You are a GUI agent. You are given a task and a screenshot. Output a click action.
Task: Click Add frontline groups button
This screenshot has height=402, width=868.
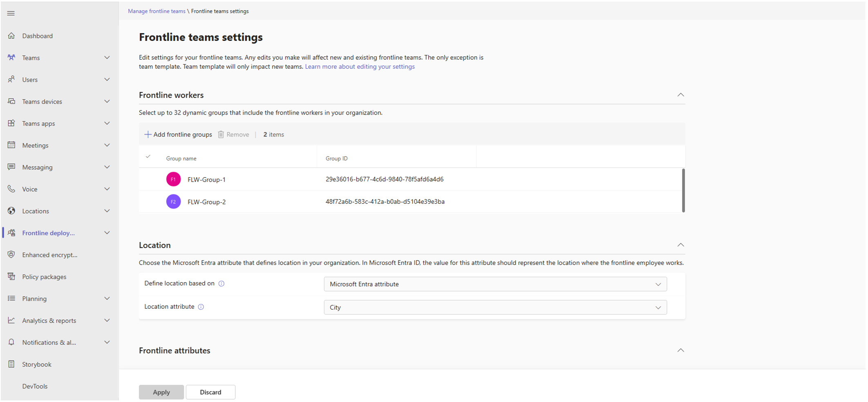coord(178,135)
